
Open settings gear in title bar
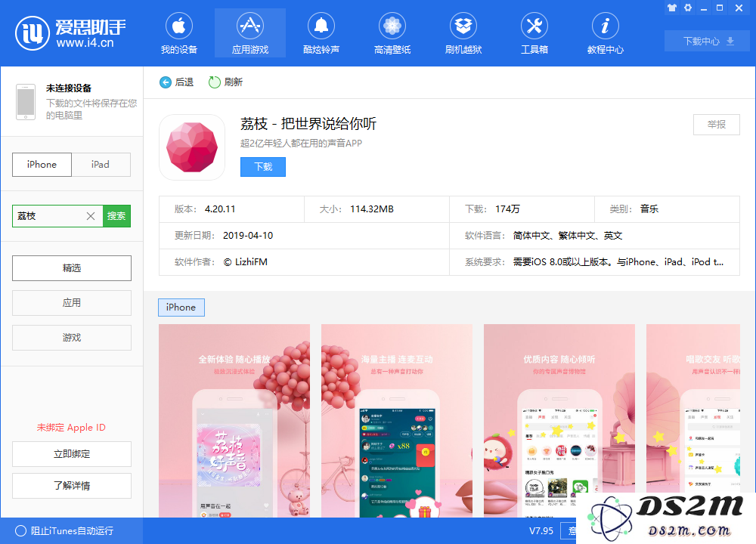click(x=688, y=8)
